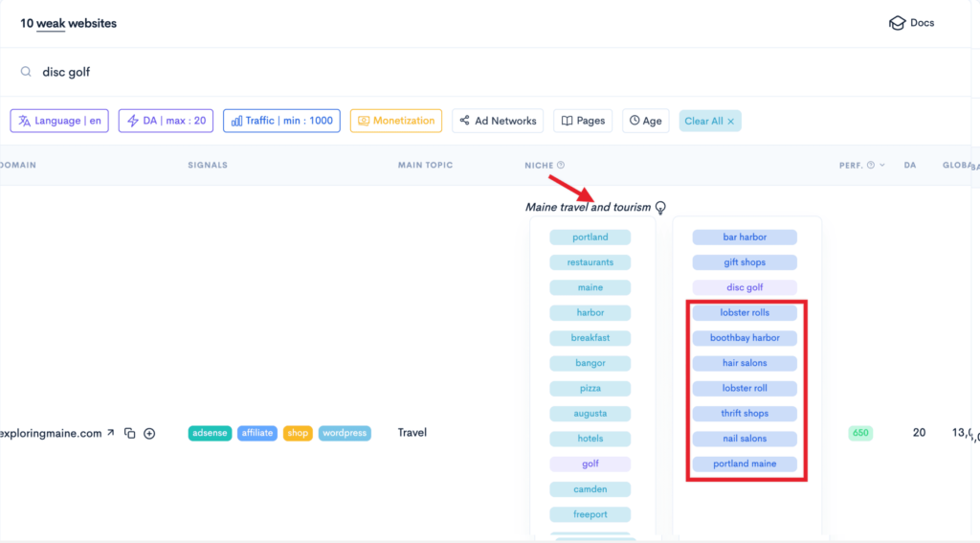
Task: Click the green 650 performance badge
Action: 860,433
